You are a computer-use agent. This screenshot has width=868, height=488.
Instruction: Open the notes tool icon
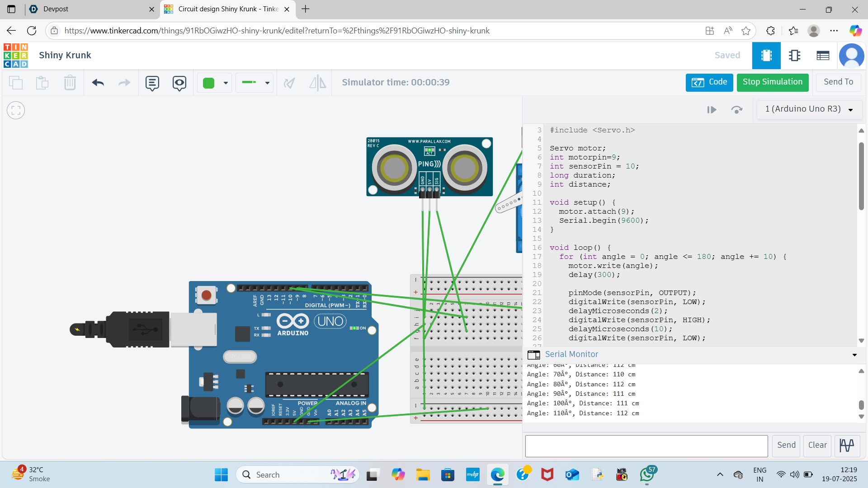(x=152, y=83)
